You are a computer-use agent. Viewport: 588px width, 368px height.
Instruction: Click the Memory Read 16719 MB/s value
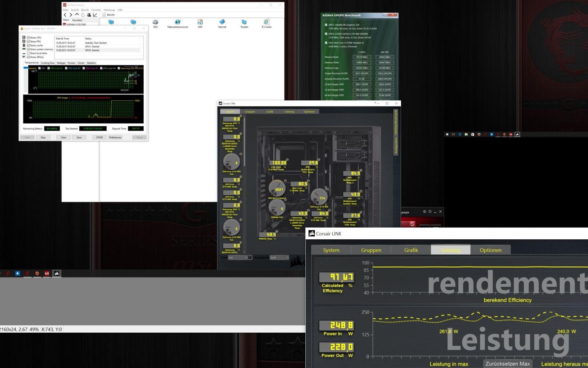click(362, 57)
